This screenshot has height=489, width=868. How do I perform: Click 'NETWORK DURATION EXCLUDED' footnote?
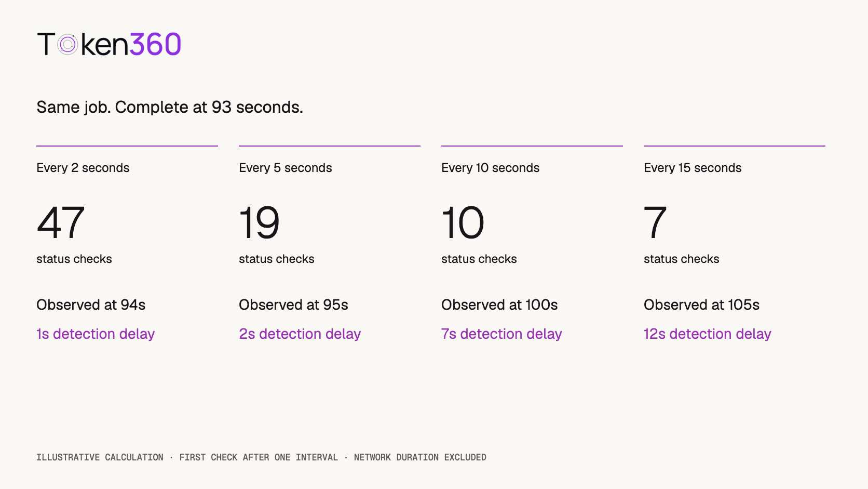tap(420, 457)
